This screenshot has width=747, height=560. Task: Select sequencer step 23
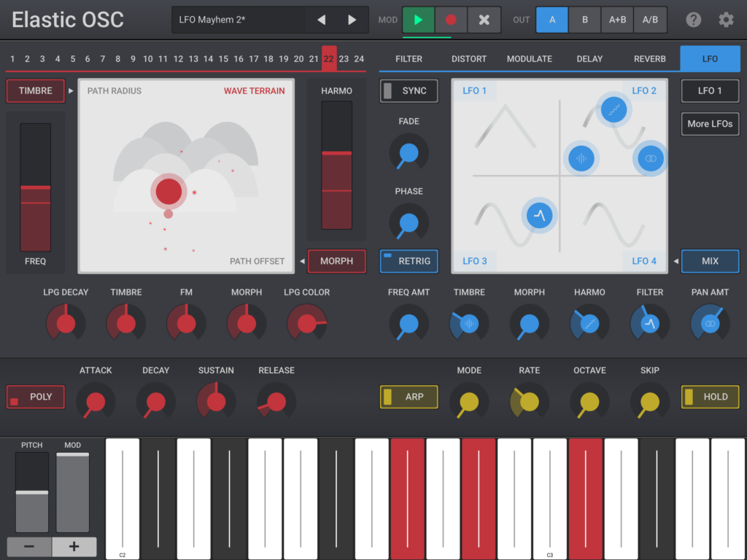point(344,58)
